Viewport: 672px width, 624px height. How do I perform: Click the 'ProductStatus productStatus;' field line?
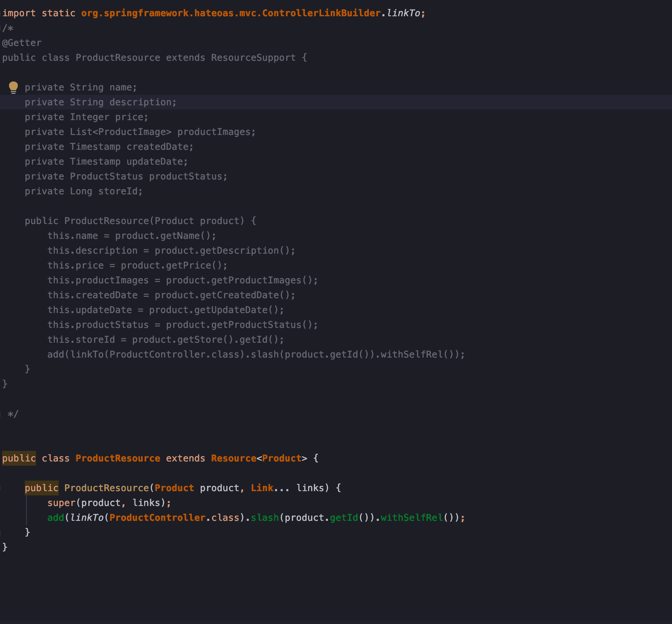click(126, 176)
